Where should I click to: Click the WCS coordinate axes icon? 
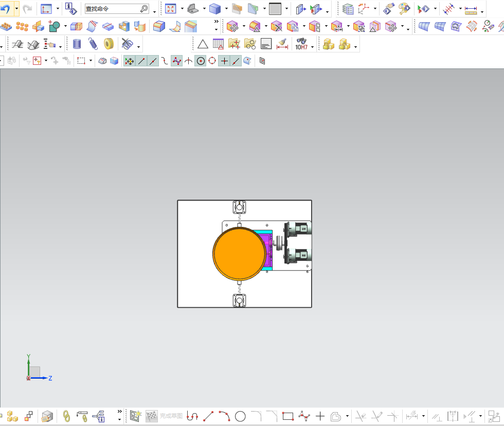pyautogui.click(x=364, y=9)
